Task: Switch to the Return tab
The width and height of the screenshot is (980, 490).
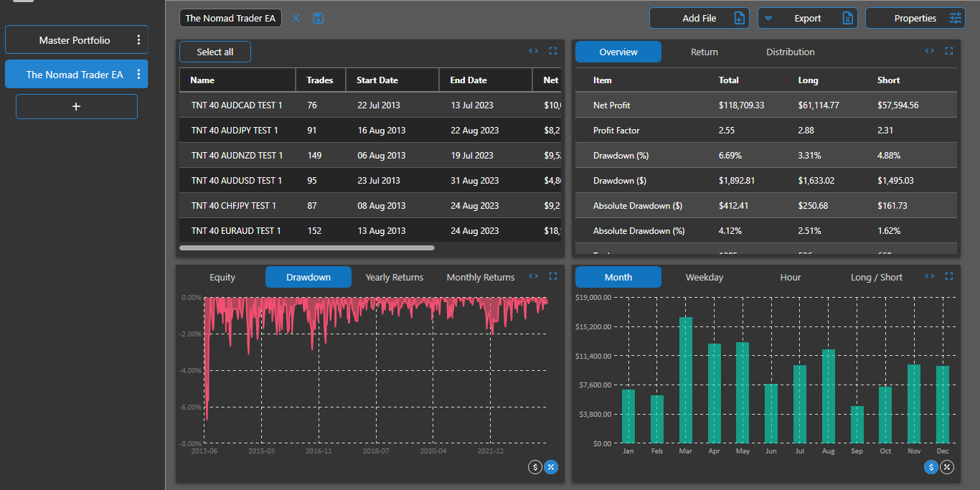Action: tap(704, 52)
